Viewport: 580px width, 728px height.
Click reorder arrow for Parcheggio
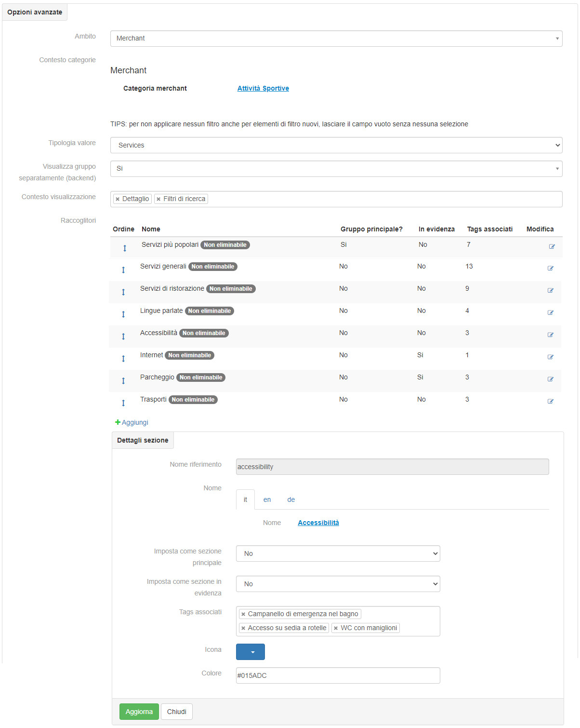click(123, 381)
